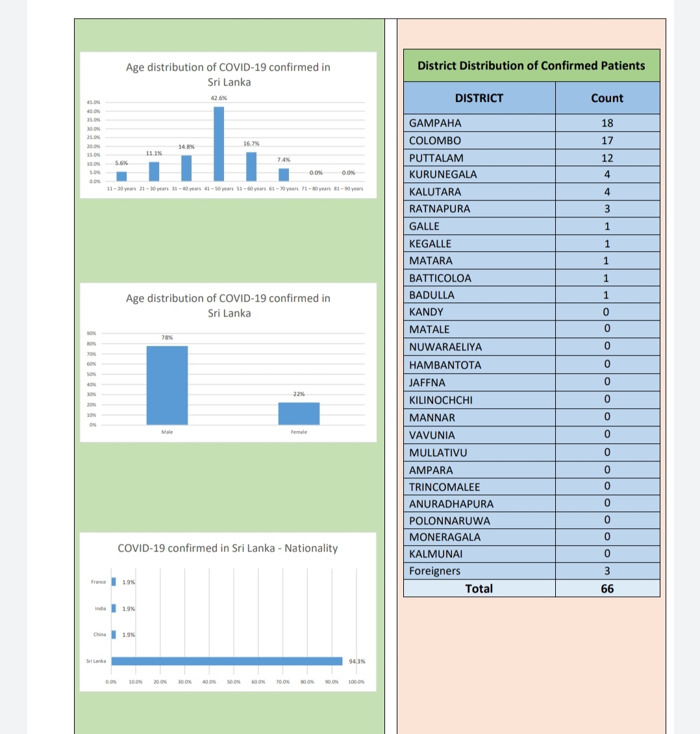
Task: Click the France 1.9% bar
Action: [114, 582]
